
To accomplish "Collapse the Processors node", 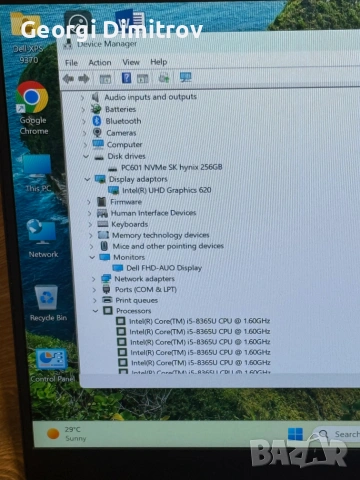I will click(x=96, y=311).
